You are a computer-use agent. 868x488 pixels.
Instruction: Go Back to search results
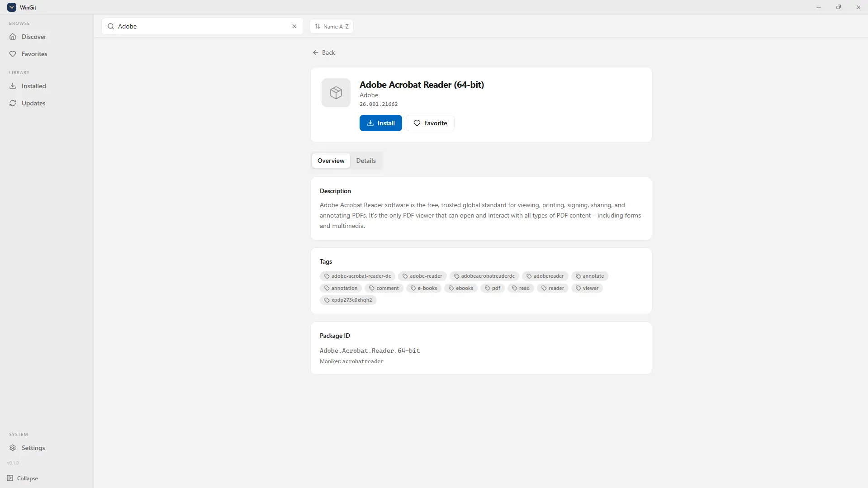324,52
